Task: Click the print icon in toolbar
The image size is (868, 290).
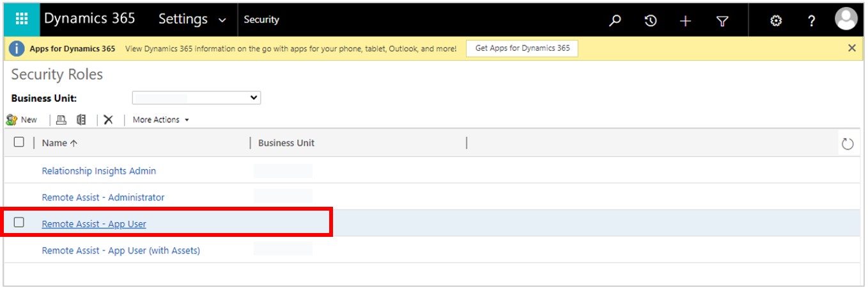Action: (x=61, y=120)
